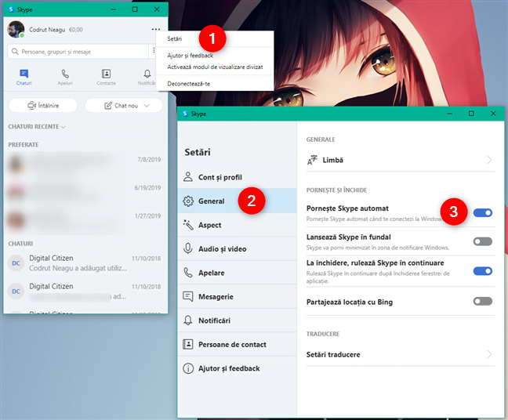Maximize the Skype settings window

471,114
